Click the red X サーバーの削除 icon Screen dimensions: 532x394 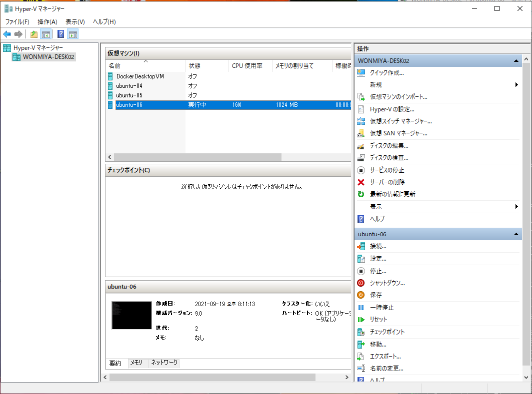361,182
